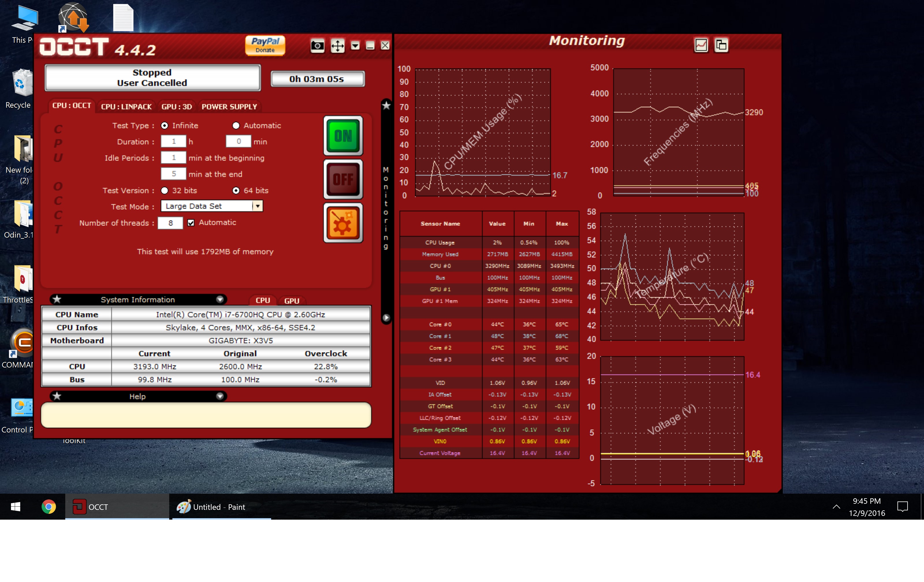924x582 pixels.
Task: Click round arrow at Monitoring strip bottom
Action: click(x=386, y=318)
